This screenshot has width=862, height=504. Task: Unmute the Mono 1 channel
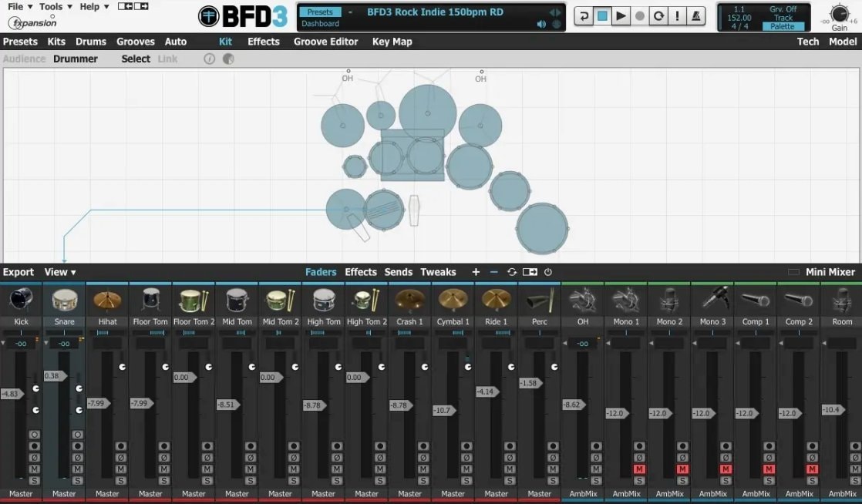[x=639, y=469]
